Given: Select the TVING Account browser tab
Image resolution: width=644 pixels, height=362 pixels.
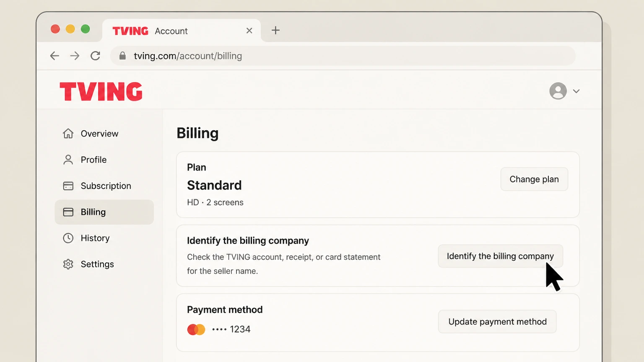Looking at the screenshot, I should [x=181, y=31].
